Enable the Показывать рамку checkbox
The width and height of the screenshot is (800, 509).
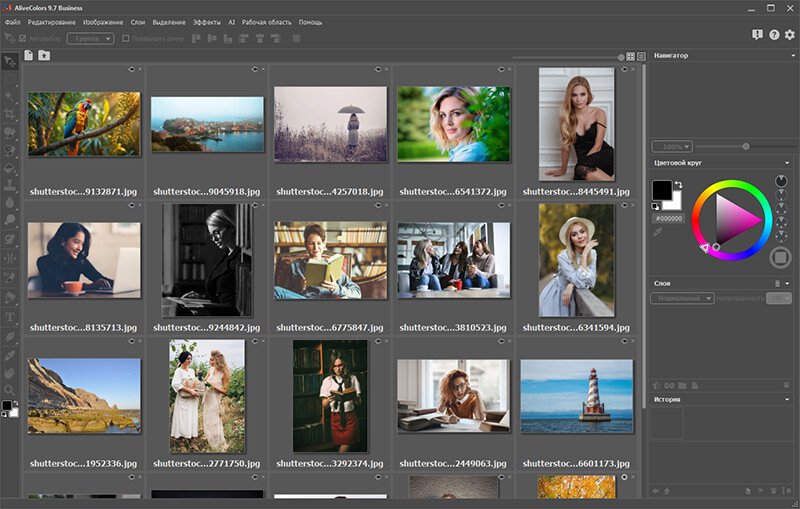pyautogui.click(x=126, y=38)
